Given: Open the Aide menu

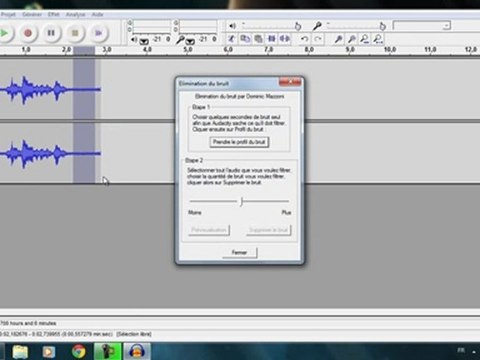Looking at the screenshot, I should point(97,14).
